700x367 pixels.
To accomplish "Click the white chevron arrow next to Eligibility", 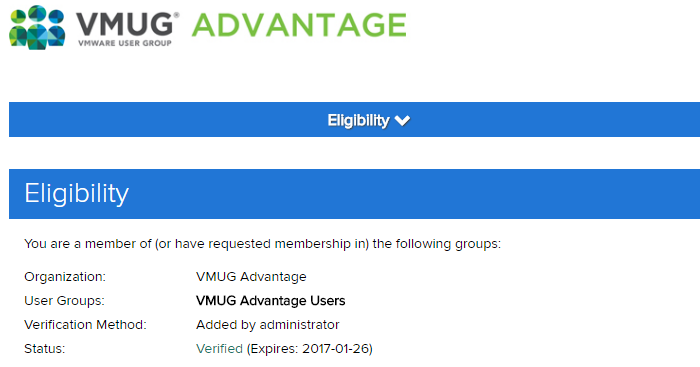I will click(402, 121).
